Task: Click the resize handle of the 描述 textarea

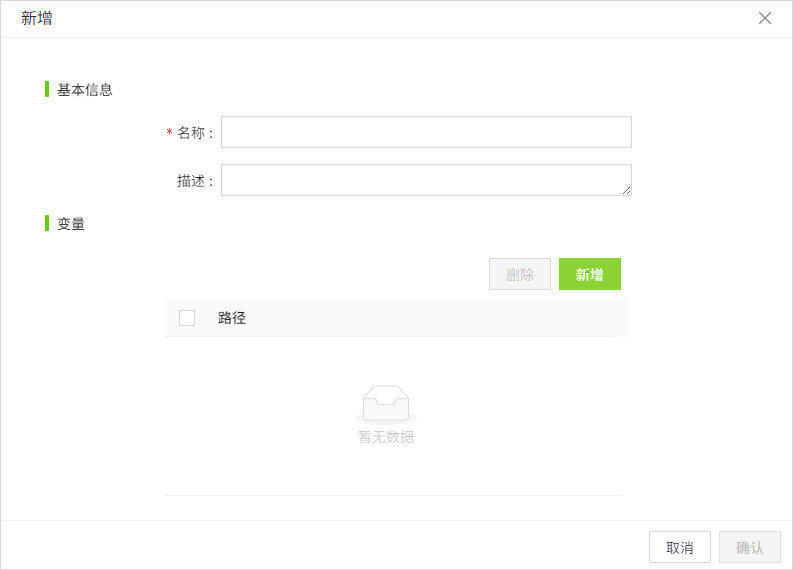Action: pyautogui.click(x=626, y=190)
